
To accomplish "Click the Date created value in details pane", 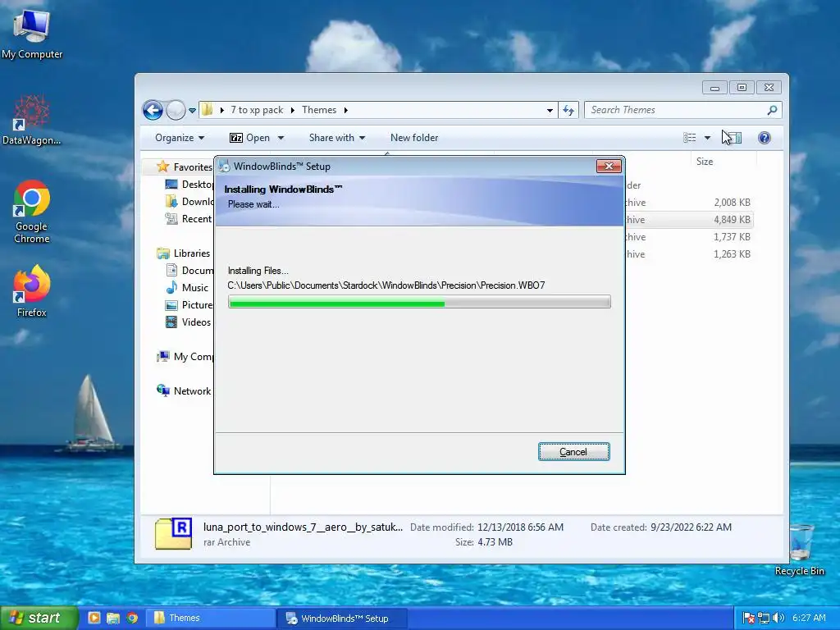I will point(691,527).
